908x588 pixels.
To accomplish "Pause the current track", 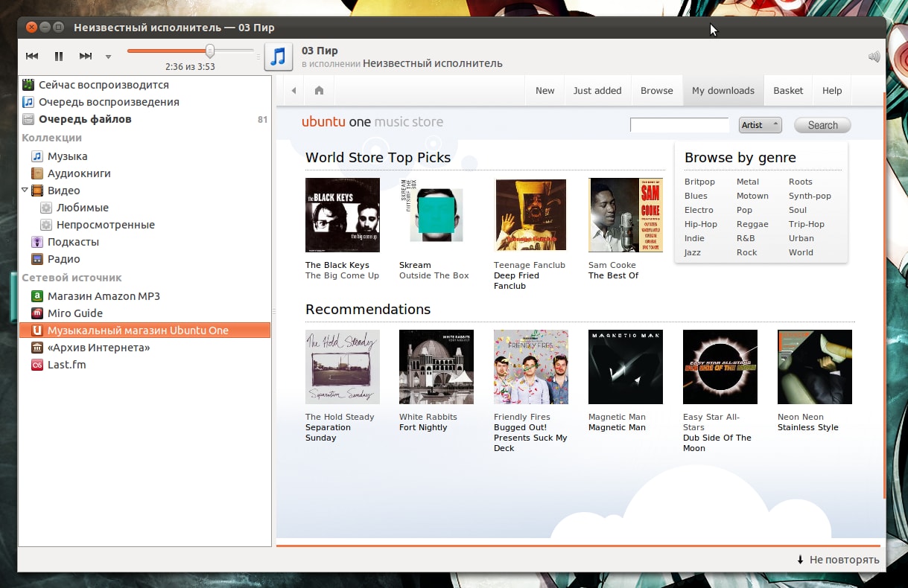I will pos(59,56).
